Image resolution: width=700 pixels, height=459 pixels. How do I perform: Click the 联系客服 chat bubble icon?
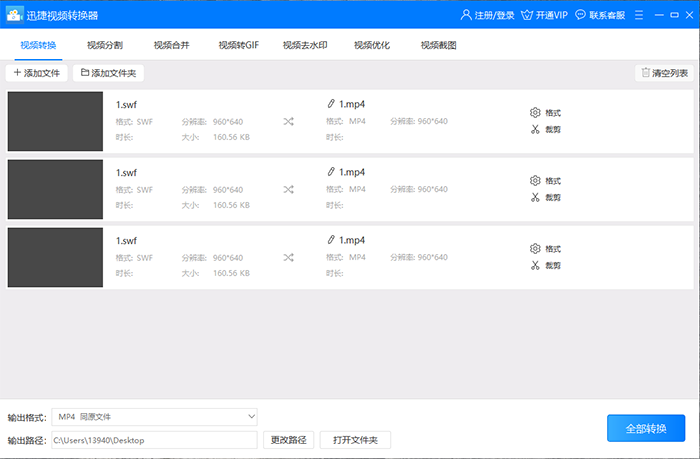tap(580, 15)
